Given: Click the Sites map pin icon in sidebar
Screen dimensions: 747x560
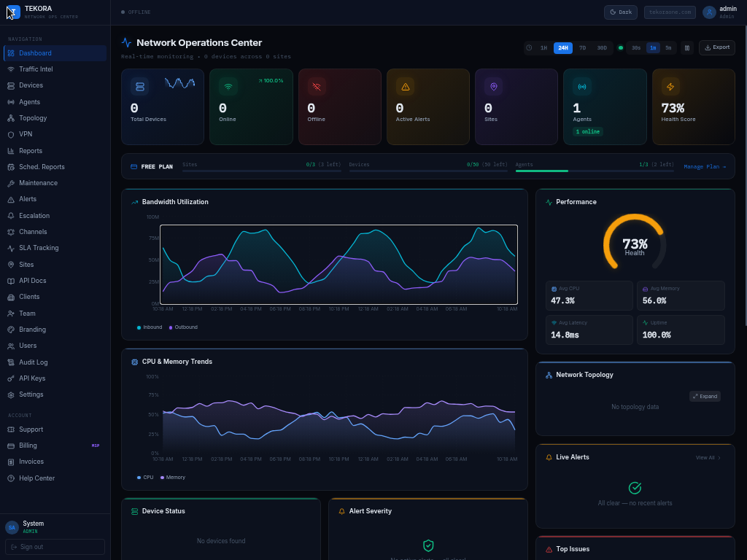Looking at the screenshot, I should click(x=11, y=265).
